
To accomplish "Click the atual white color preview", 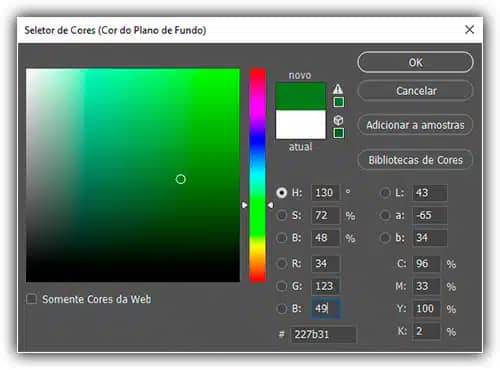I will coord(301,124).
